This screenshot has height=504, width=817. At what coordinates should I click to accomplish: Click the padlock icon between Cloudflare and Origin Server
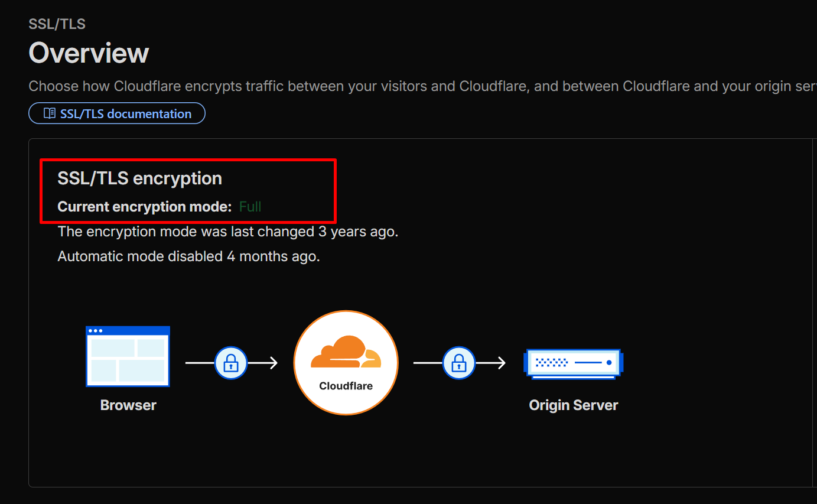(459, 363)
